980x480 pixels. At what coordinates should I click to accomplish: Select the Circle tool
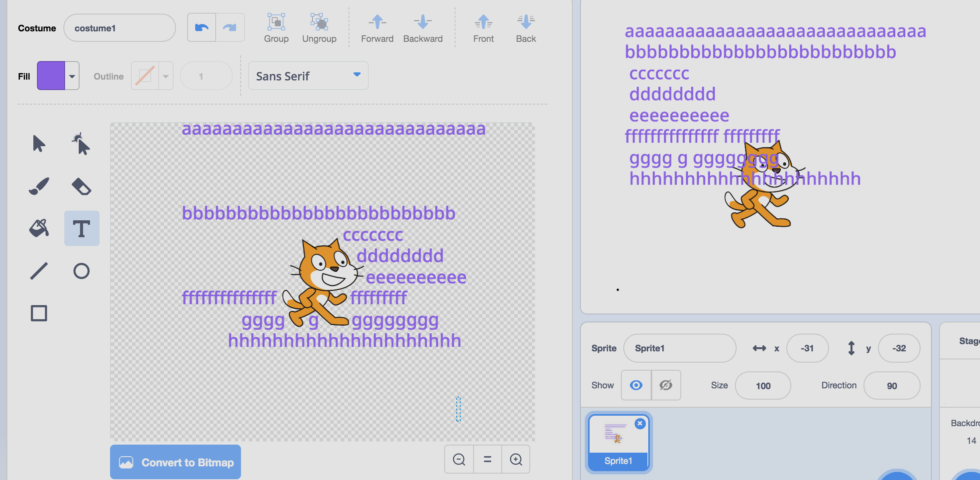coord(82,271)
